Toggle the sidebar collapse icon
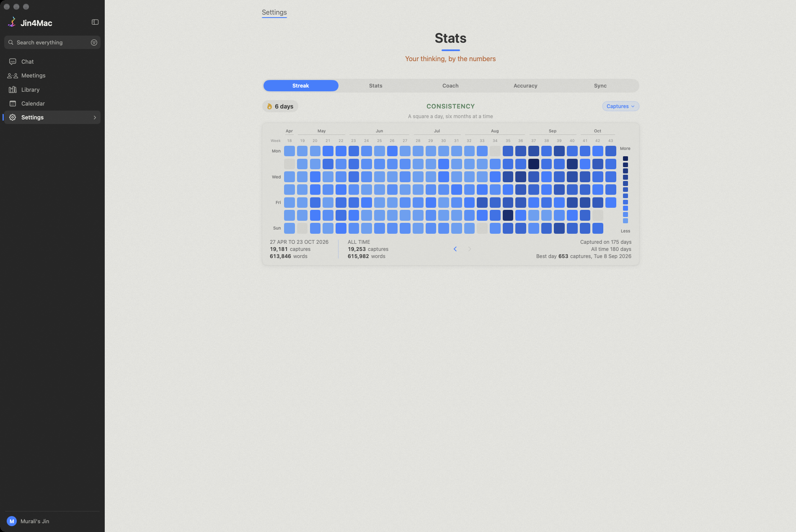The height and width of the screenshot is (532, 796). tap(95, 22)
